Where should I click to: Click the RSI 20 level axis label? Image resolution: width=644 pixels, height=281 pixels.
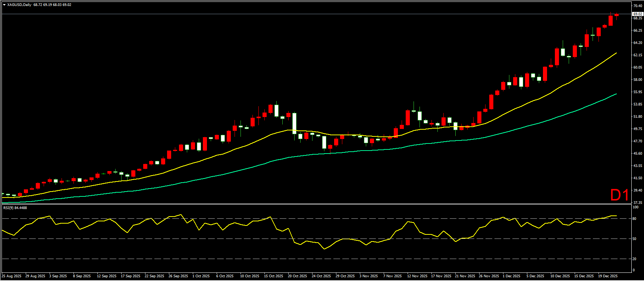[634, 259]
